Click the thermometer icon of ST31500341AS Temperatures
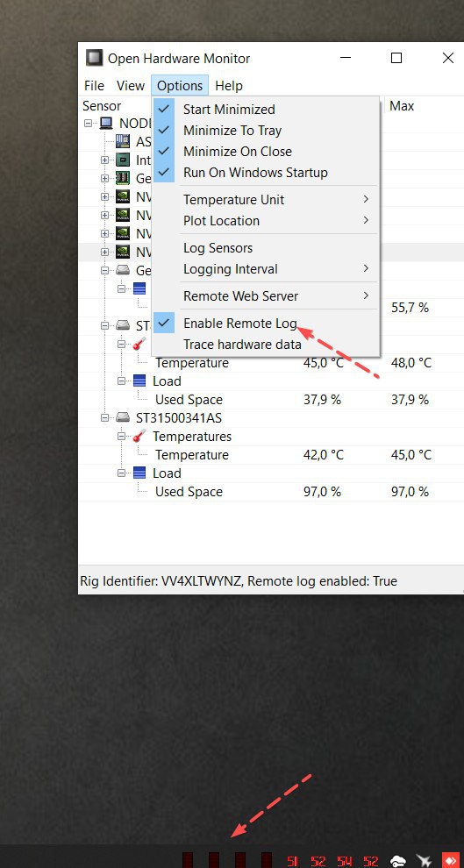This screenshot has width=464, height=868. (140, 437)
